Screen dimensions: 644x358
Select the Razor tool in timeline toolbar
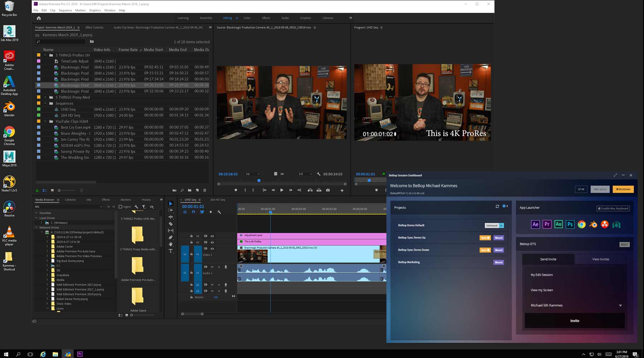(171, 224)
